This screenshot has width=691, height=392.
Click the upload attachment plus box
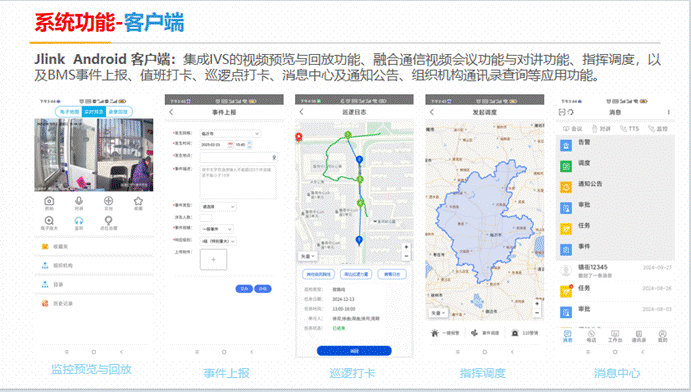213,259
